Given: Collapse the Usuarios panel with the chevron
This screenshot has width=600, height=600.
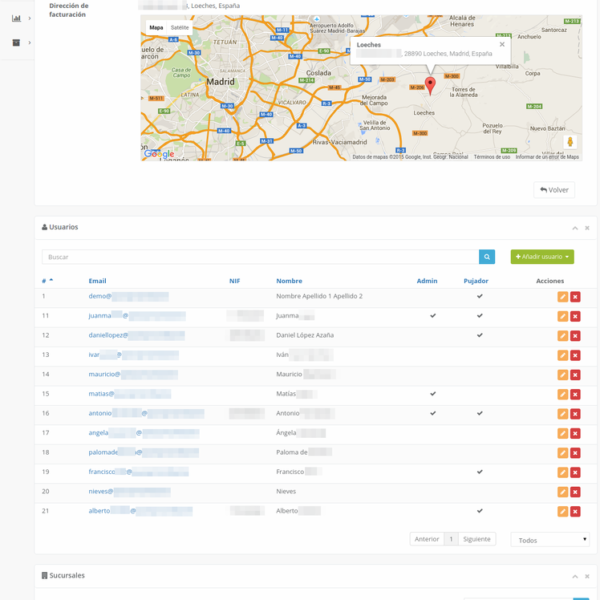Looking at the screenshot, I should coord(574,228).
